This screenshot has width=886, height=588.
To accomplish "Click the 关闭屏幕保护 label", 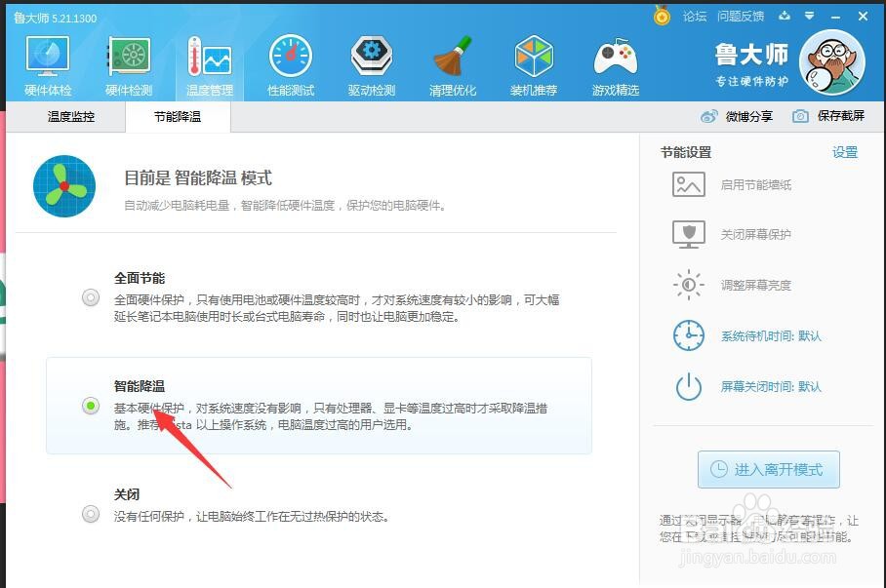I will tap(756, 234).
